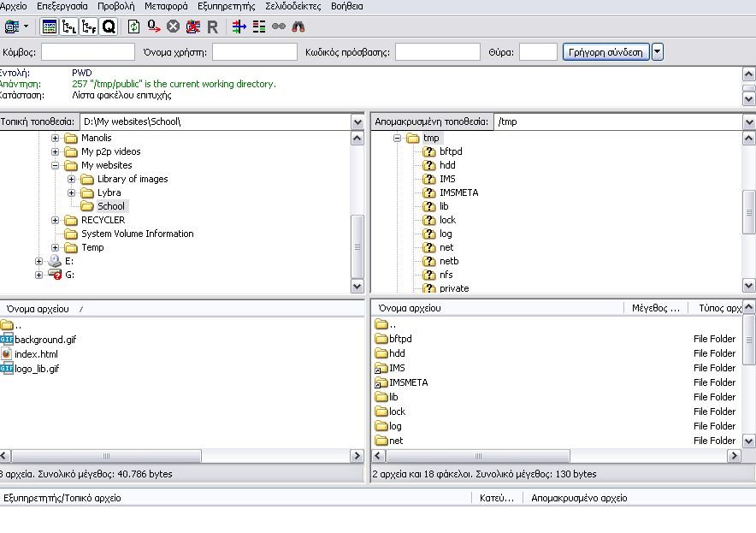Select the netb folder icon in remote tree
Image resolution: width=756 pixels, height=533 pixels.
click(429, 262)
